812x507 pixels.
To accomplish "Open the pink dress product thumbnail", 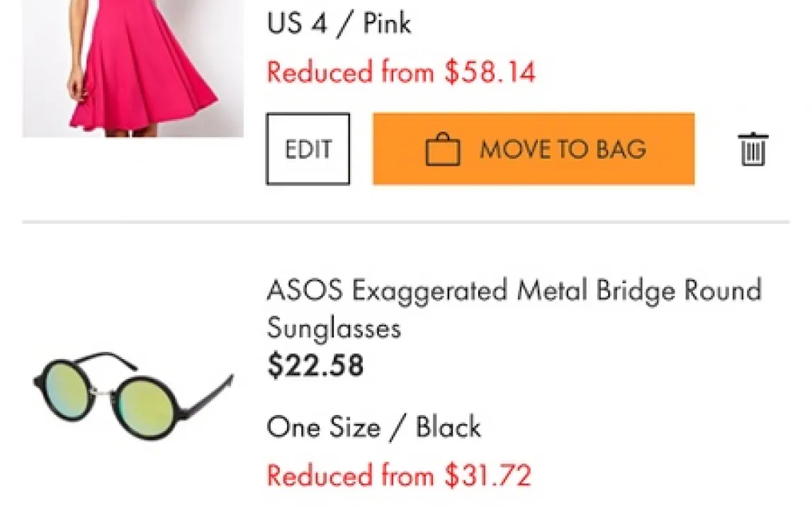I will (133, 68).
